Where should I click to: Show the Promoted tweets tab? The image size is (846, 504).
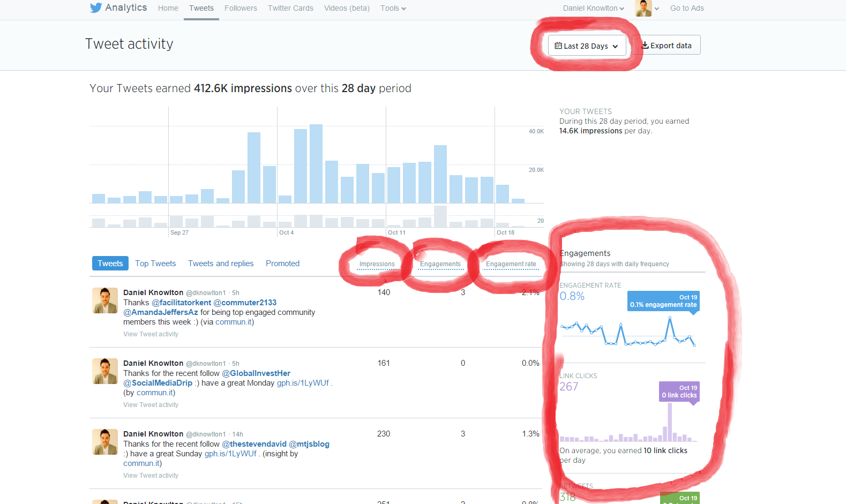[282, 264]
